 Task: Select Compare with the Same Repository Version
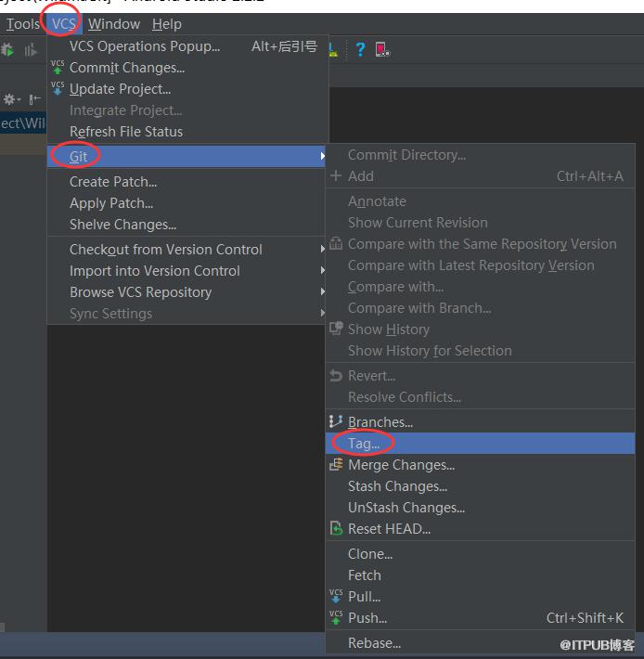click(480, 244)
